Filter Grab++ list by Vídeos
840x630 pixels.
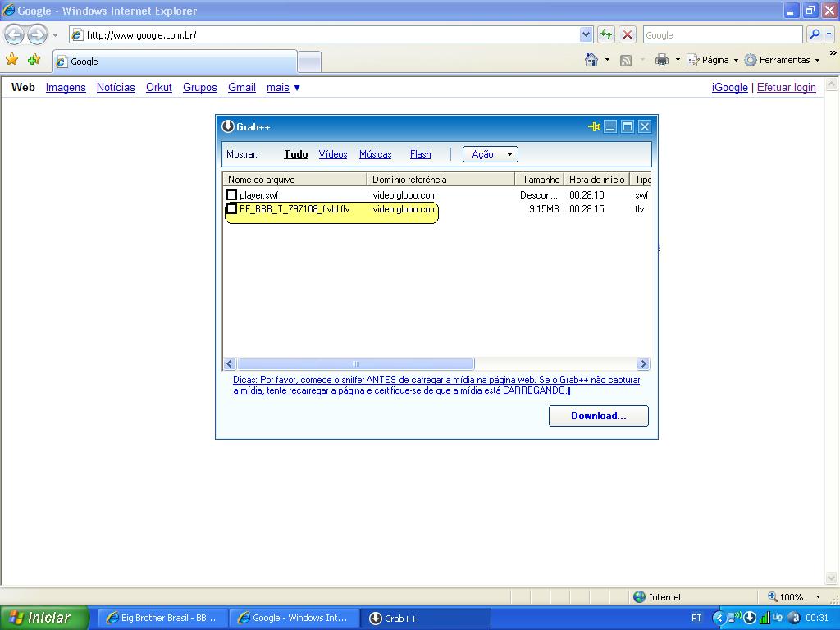point(333,154)
